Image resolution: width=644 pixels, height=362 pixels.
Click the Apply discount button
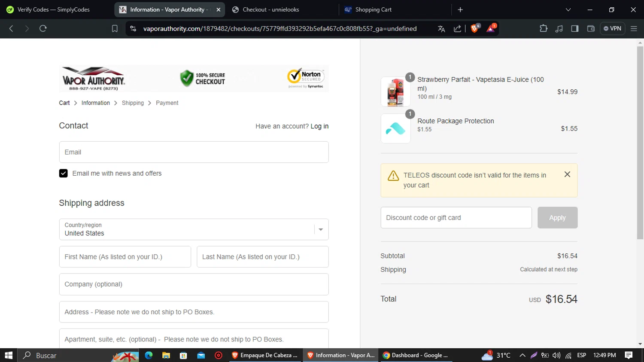coord(557,218)
